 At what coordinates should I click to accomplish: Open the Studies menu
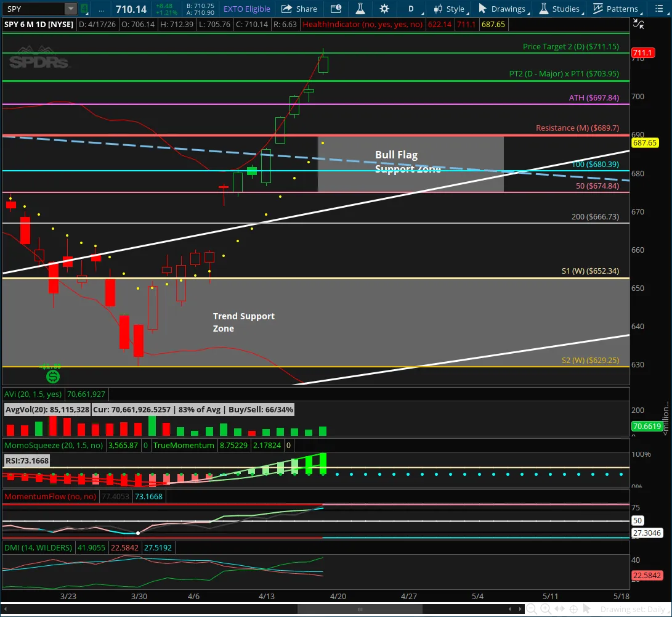coord(561,9)
